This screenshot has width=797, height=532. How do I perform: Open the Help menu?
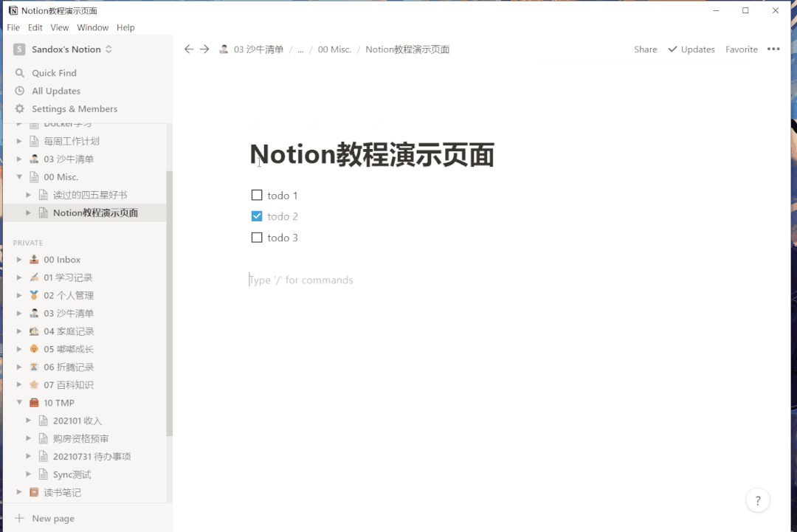[125, 27]
